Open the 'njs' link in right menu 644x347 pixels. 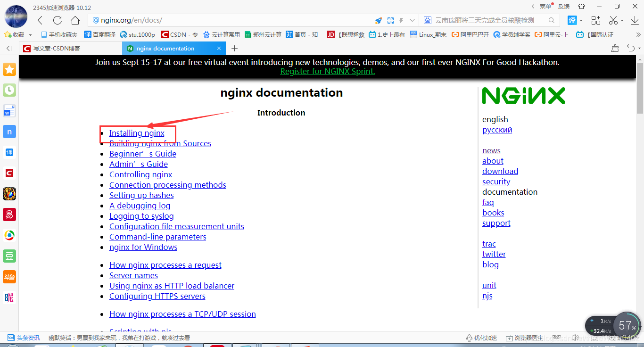click(x=487, y=296)
